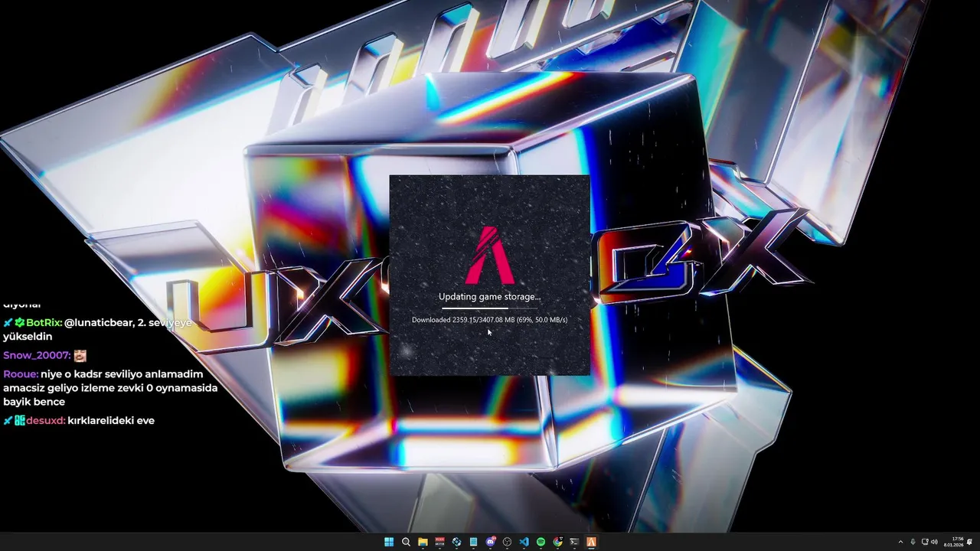Click the BotRix username in chat

tap(44, 323)
